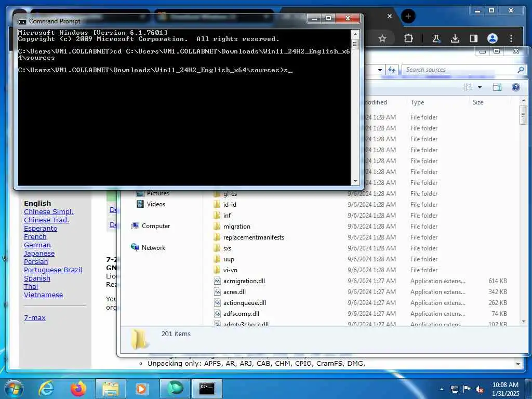Open Esperanto language link
Image resolution: width=532 pixels, height=399 pixels.
41,229
